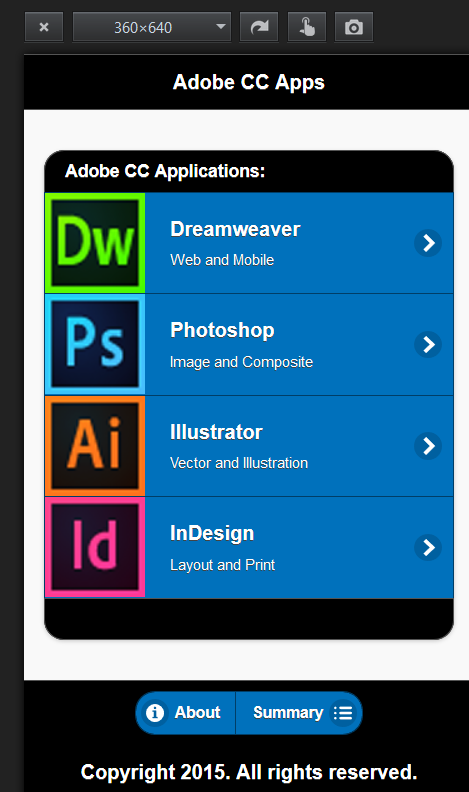Click the InDesign Id app icon
Image resolution: width=469 pixels, height=792 pixels.
click(95, 548)
